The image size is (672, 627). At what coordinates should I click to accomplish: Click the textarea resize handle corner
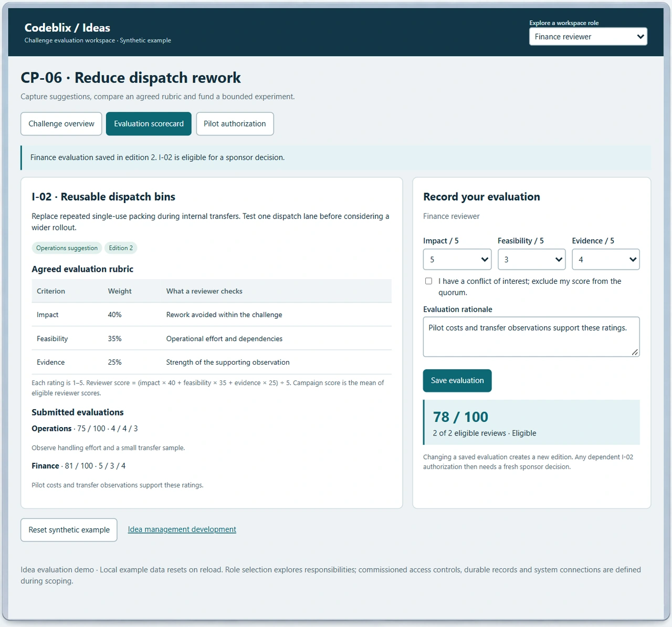[x=635, y=352]
